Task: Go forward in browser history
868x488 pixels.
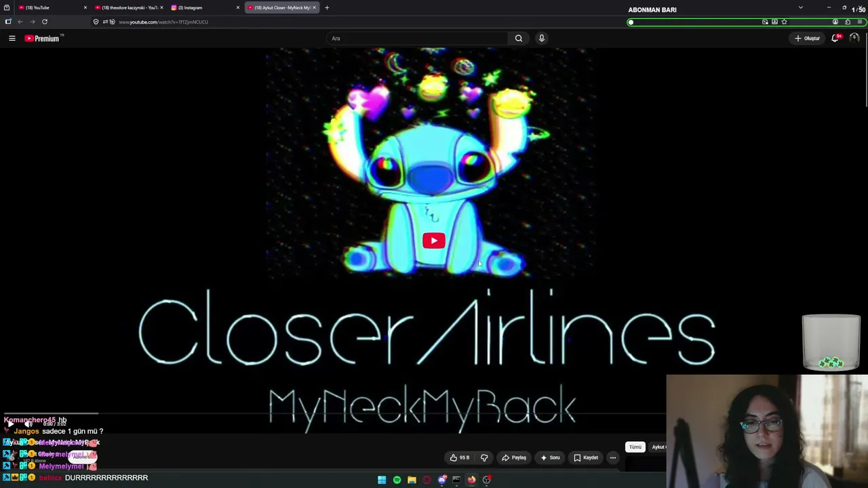Action: tap(32, 22)
